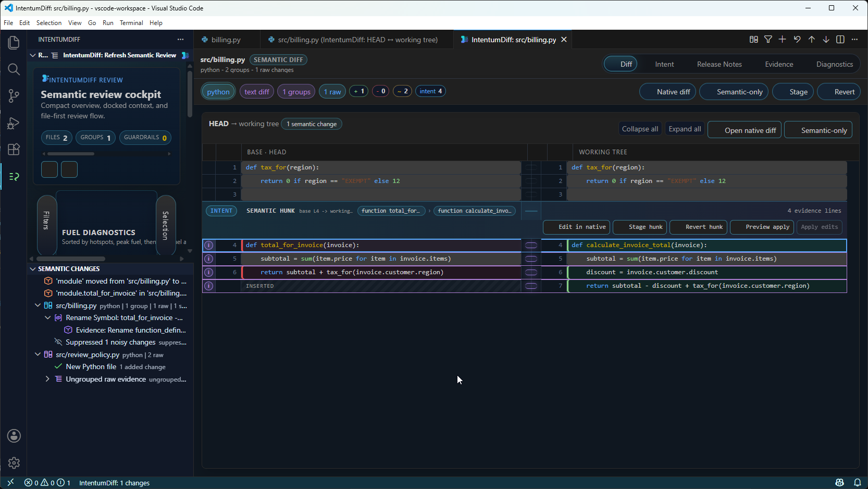Open the Explorer view in activity bar
This screenshot has width=868, height=489.
pyautogui.click(x=14, y=42)
